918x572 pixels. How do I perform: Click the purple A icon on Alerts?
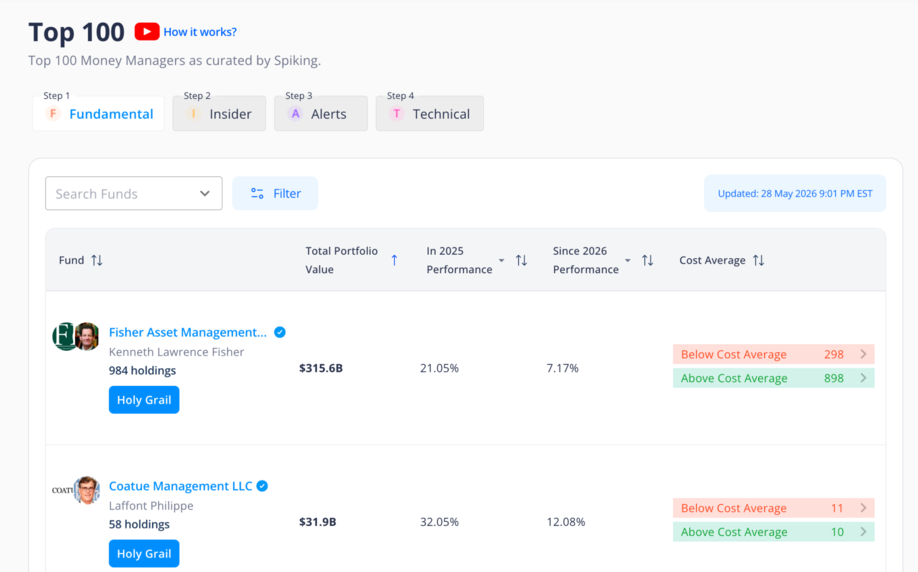coord(296,114)
